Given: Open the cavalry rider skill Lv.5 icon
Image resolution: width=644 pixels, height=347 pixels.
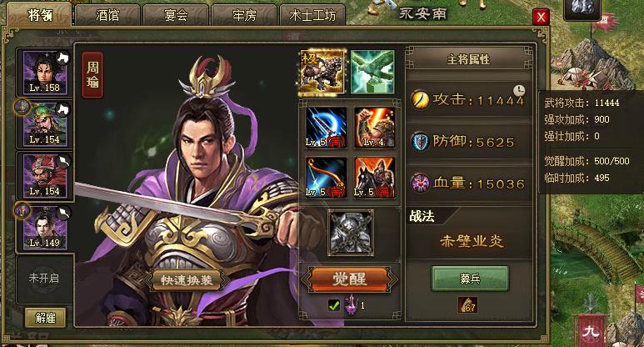Looking at the screenshot, I should (375, 178).
